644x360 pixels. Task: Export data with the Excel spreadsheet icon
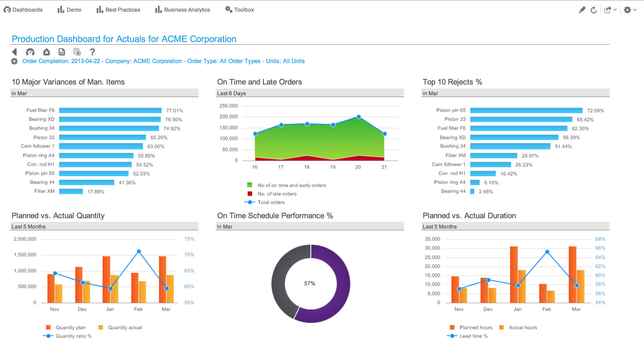coord(77,52)
